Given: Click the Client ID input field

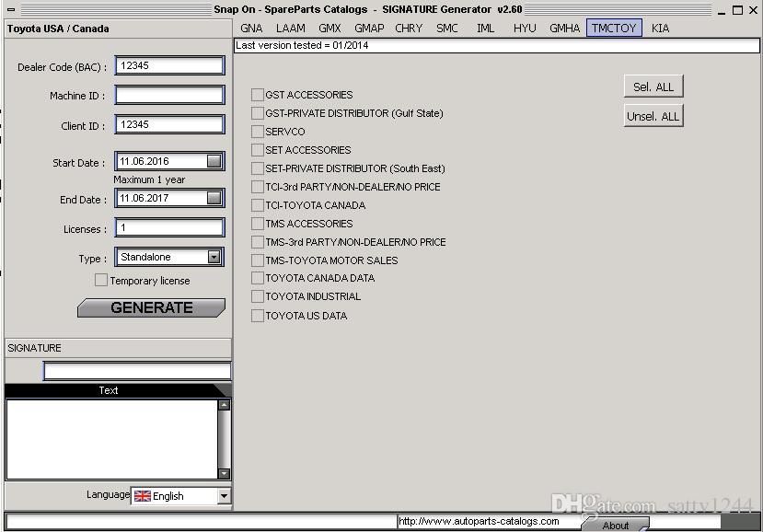Looking at the screenshot, I should pyautogui.click(x=170, y=124).
